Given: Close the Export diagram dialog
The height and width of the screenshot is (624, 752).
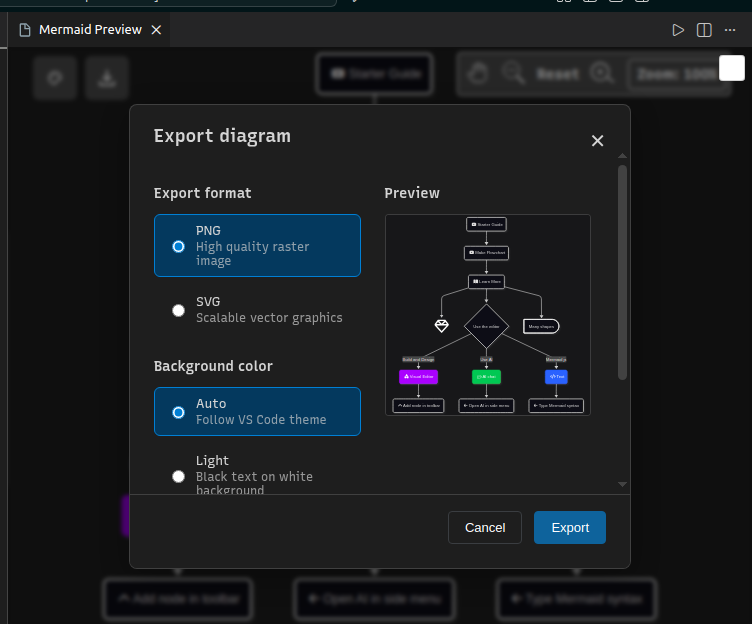Looking at the screenshot, I should coord(597,141).
